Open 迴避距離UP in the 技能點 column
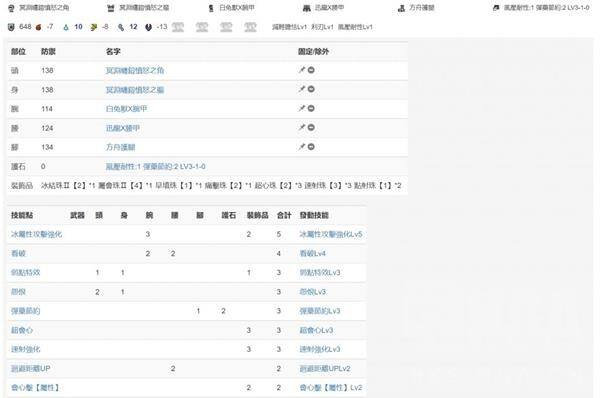The height and width of the screenshot is (398, 600). point(31,369)
